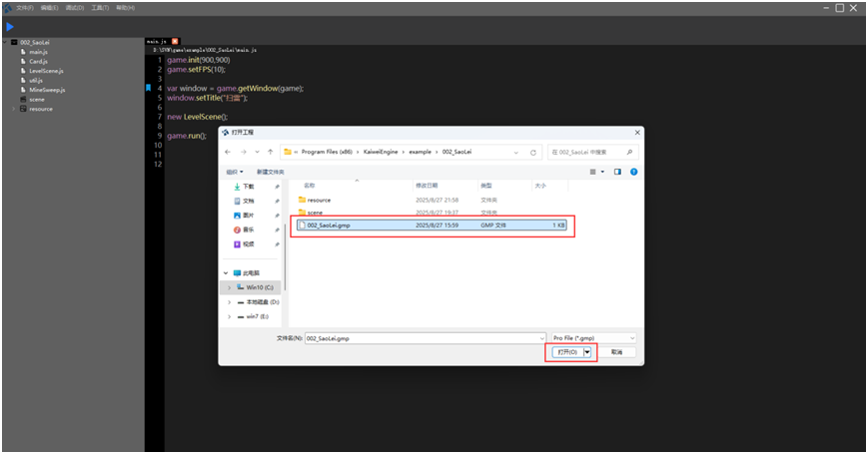
Task: Sort by the 大小 column header
Action: [540, 186]
